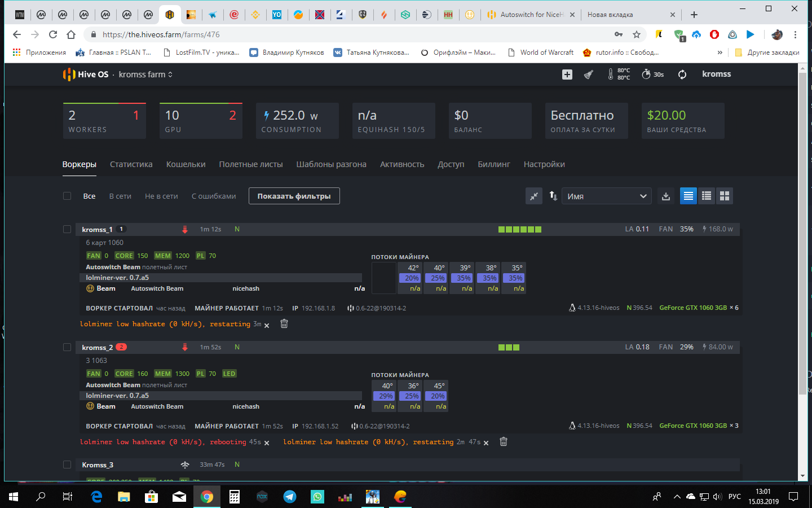Image resolution: width=812 pixels, height=508 pixels.
Task: Dismiss kromss_1 restarting 3m message
Action: [267, 325]
